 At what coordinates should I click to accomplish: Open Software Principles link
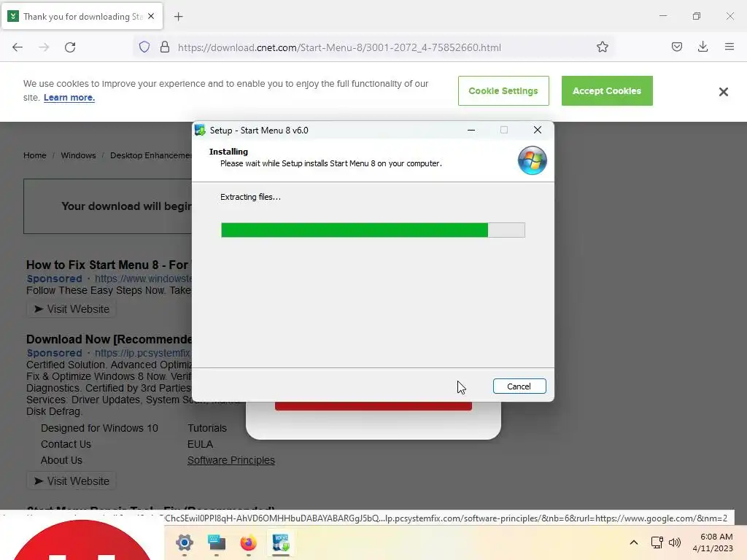(x=231, y=461)
